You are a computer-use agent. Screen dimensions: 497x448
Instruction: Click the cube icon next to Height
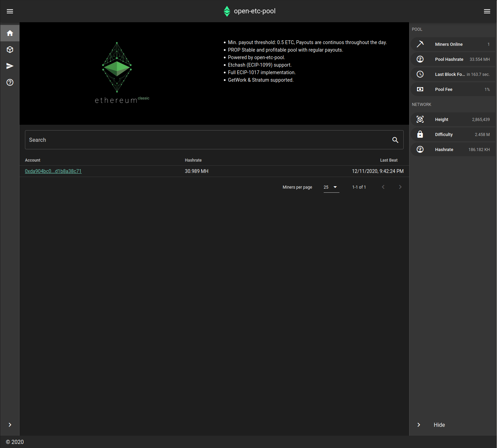(420, 119)
